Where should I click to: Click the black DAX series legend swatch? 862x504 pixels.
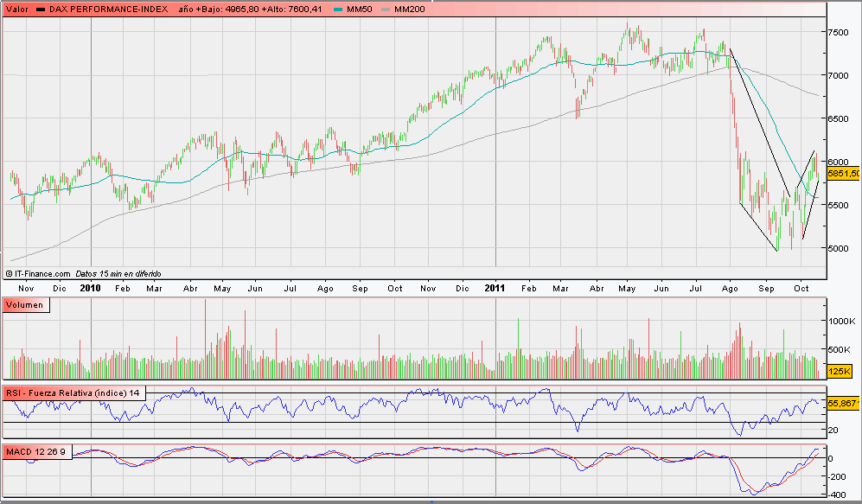point(41,10)
